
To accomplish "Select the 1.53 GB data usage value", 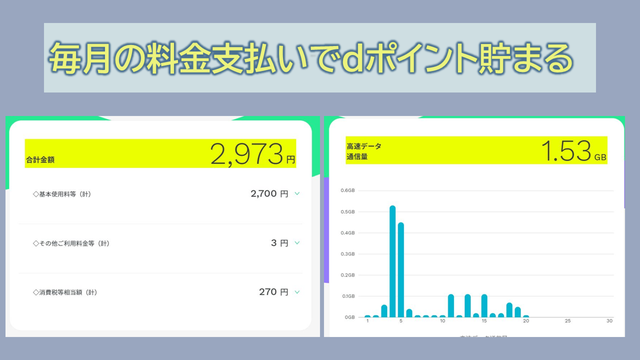I will (x=574, y=151).
